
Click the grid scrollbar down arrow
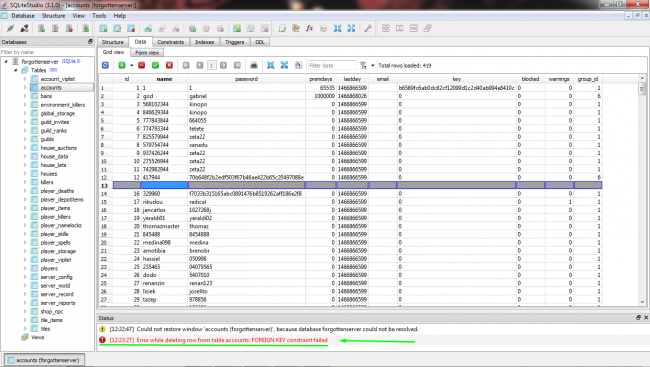click(642, 302)
